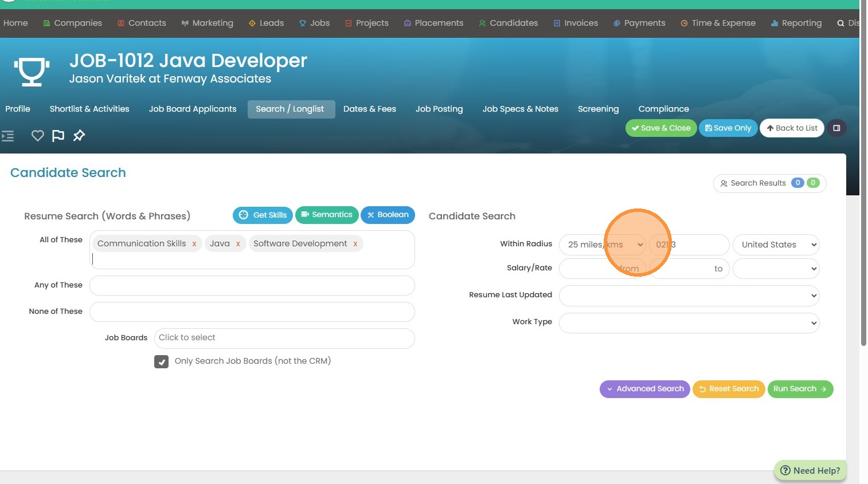This screenshot has width=868, height=484.
Task: Open the Work Type dropdown
Action: (689, 322)
